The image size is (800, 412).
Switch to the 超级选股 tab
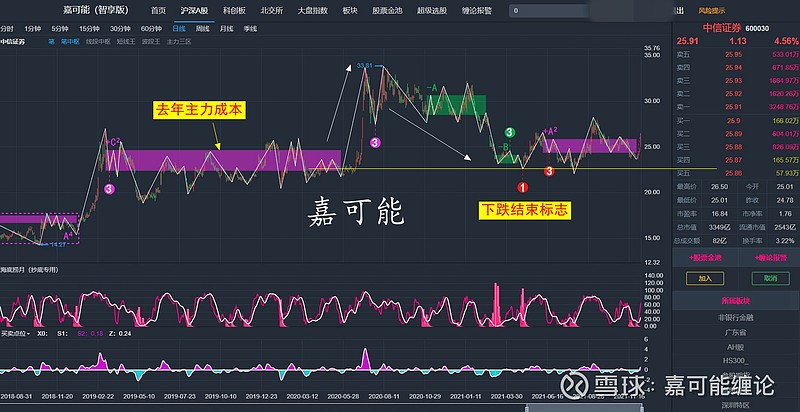point(432,11)
